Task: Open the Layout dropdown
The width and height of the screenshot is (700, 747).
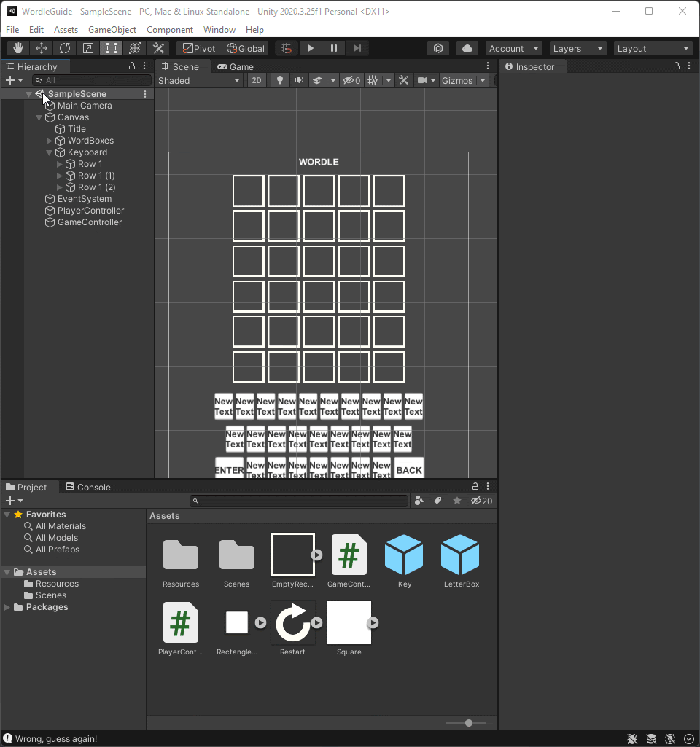Action: coord(653,48)
